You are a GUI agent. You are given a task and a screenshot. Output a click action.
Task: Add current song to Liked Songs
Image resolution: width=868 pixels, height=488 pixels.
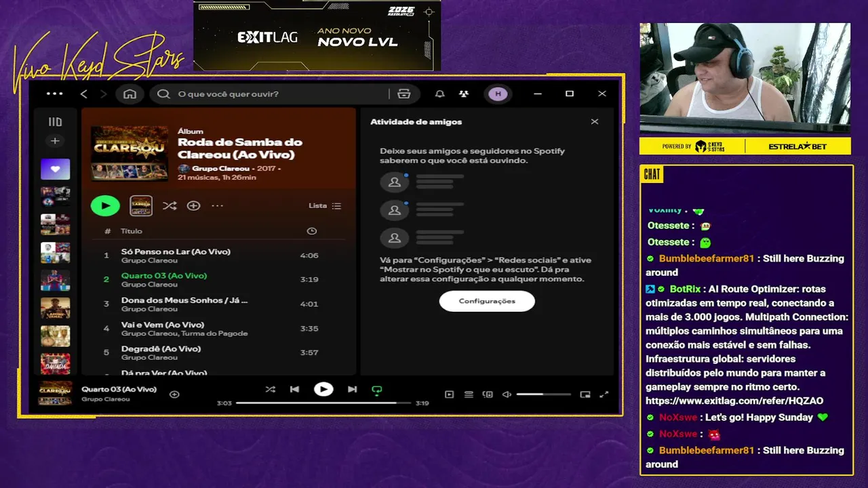[x=174, y=394]
